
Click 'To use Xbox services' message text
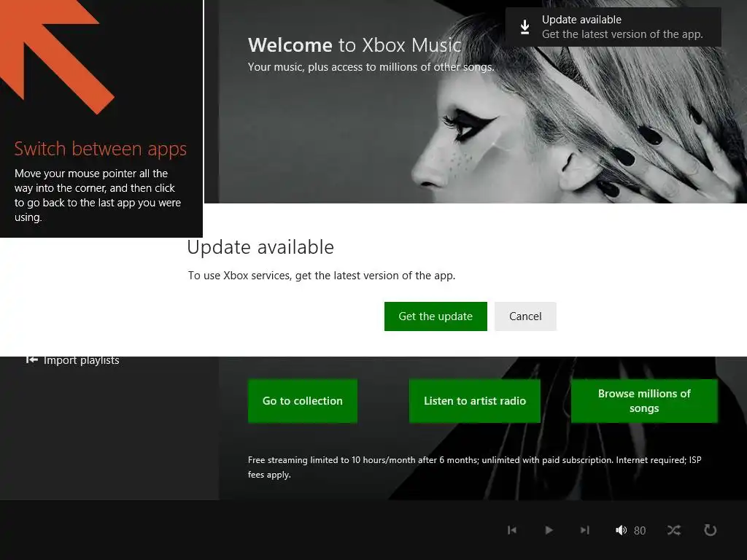(x=322, y=276)
